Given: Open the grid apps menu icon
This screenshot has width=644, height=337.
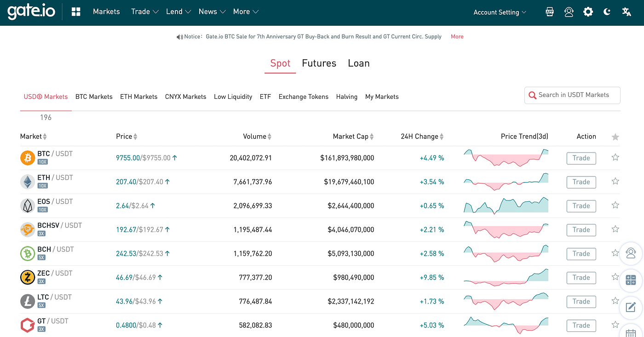Looking at the screenshot, I should [x=76, y=12].
